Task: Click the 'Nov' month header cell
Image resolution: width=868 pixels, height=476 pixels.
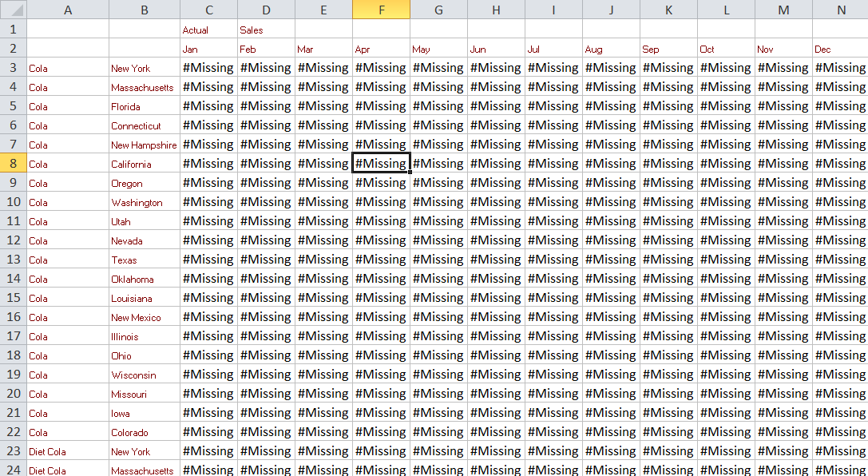Action: (x=784, y=48)
